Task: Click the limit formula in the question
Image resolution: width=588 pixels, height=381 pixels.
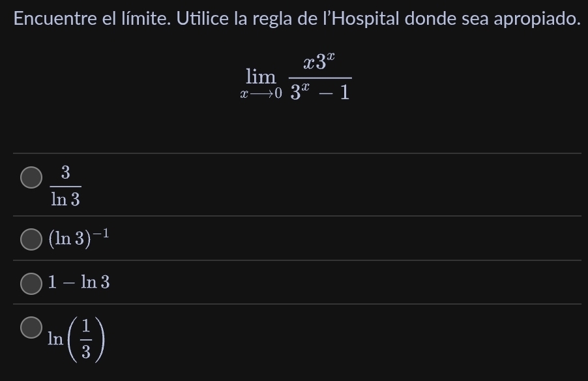Action: 296,78
